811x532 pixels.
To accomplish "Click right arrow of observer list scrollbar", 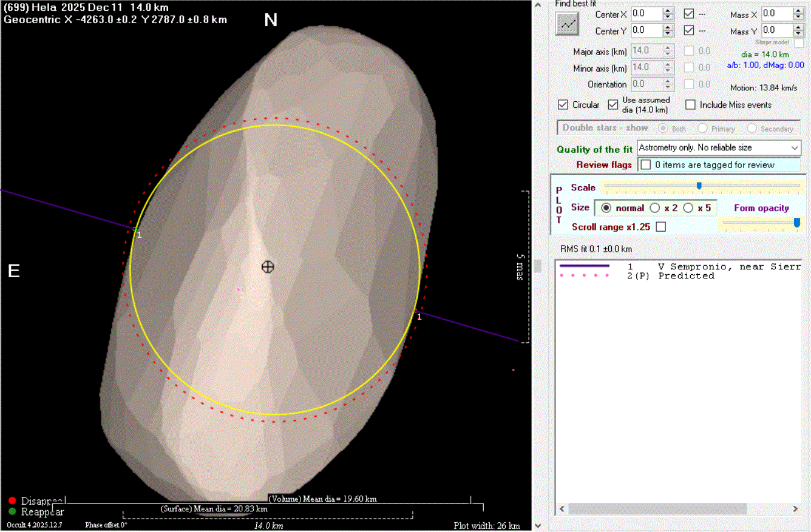I will 795,508.
